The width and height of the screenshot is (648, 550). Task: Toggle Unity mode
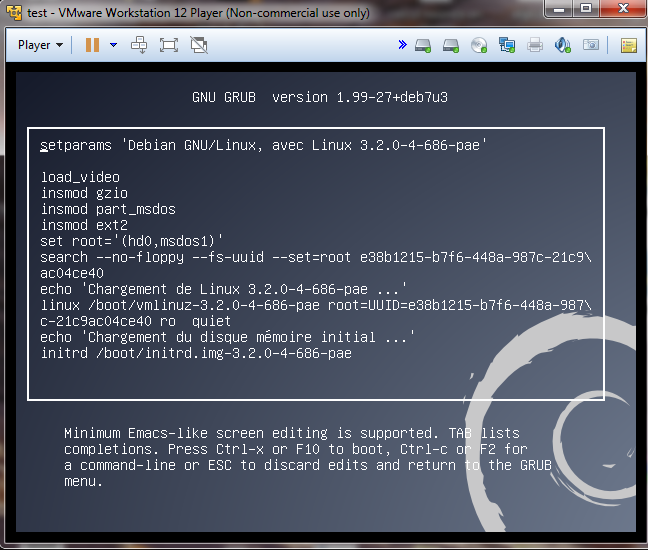[x=199, y=45]
